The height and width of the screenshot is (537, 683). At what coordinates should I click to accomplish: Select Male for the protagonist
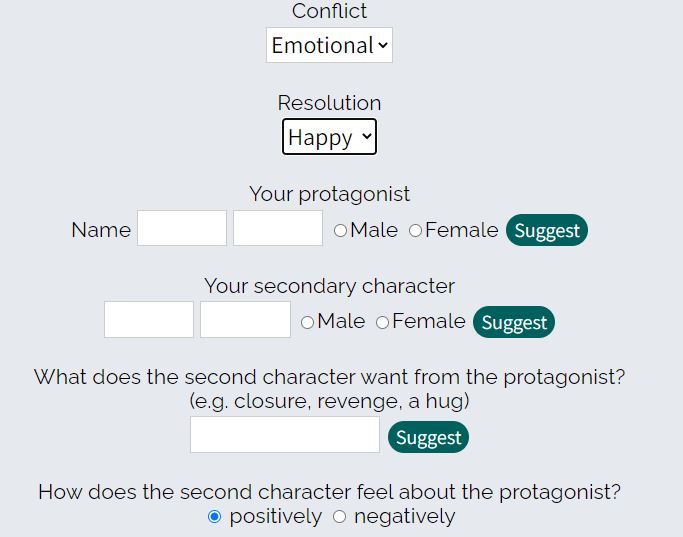point(341,231)
